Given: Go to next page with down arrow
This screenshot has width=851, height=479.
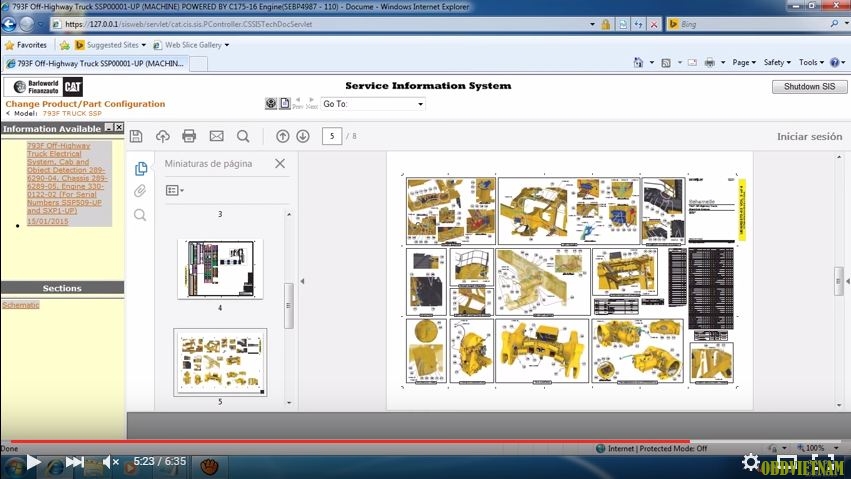Looking at the screenshot, I should tap(303, 136).
